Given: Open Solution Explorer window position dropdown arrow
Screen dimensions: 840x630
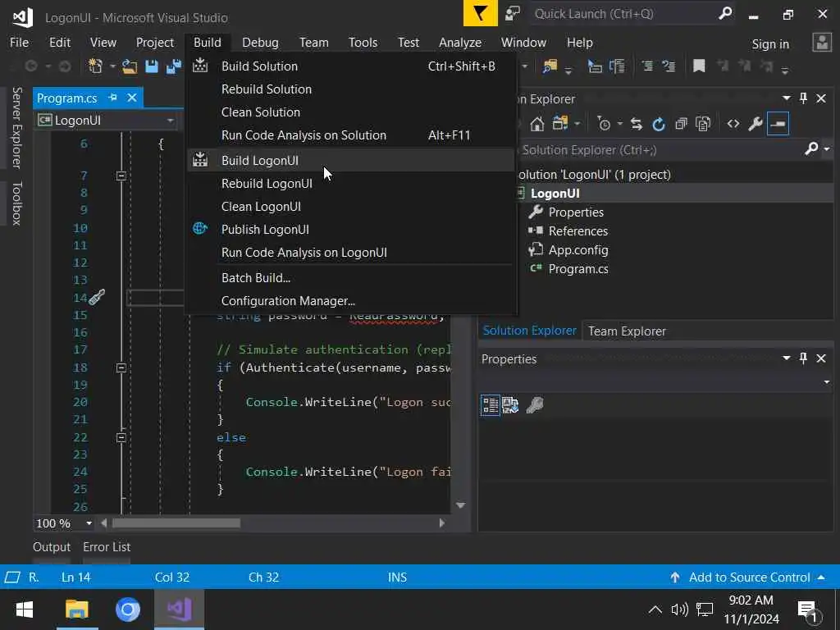Looking at the screenshot, I should point(786,98).
